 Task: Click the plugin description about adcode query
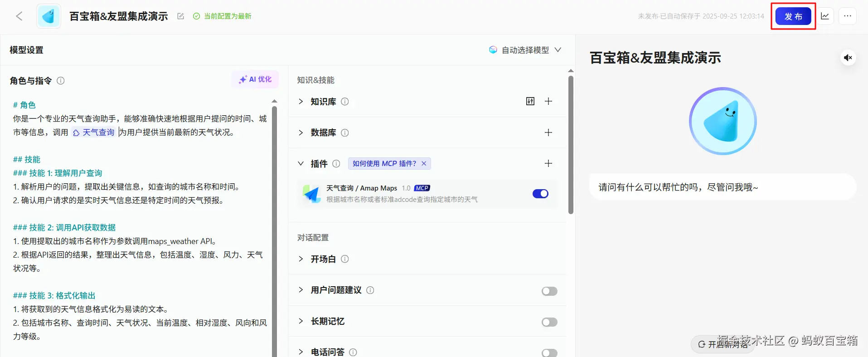click(402, 200)
